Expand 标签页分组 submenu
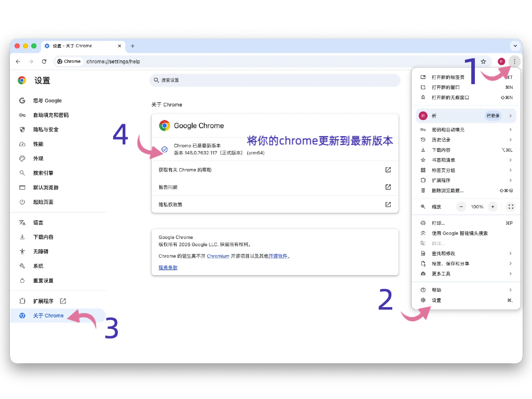 466,170
